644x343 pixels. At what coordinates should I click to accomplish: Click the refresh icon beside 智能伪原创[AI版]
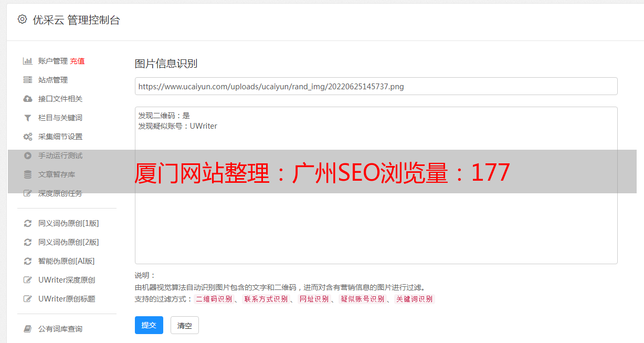click(28, 261)
